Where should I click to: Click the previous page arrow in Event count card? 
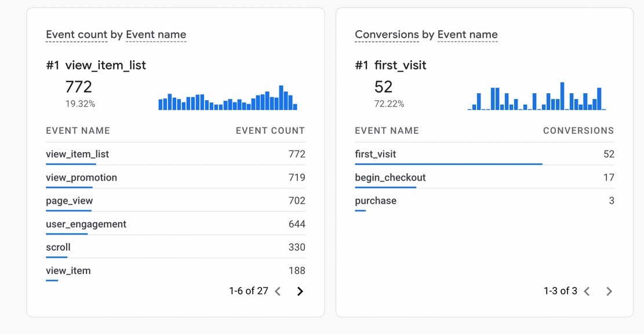(x=278, y=291)
